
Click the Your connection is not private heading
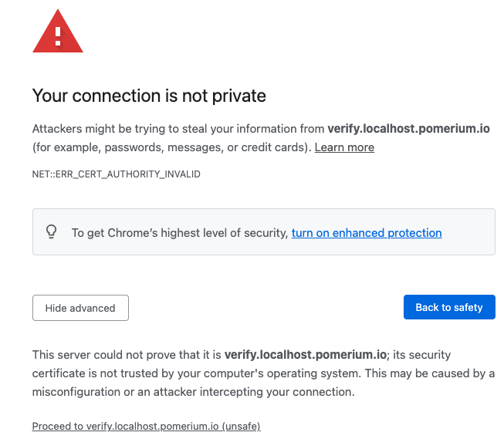(149, 96)
